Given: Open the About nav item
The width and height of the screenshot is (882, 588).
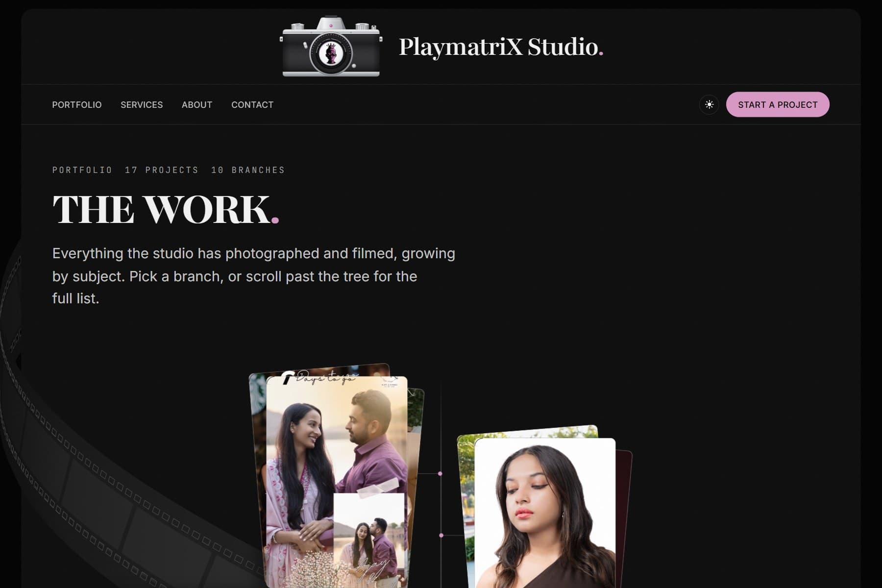Looking at the screenshot, I should pos(197,105).
